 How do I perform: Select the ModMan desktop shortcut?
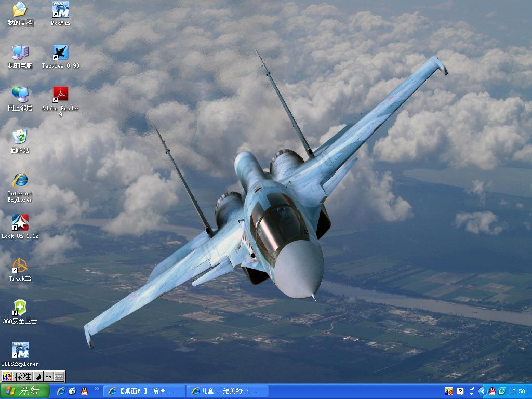click(x=61, y=14)
